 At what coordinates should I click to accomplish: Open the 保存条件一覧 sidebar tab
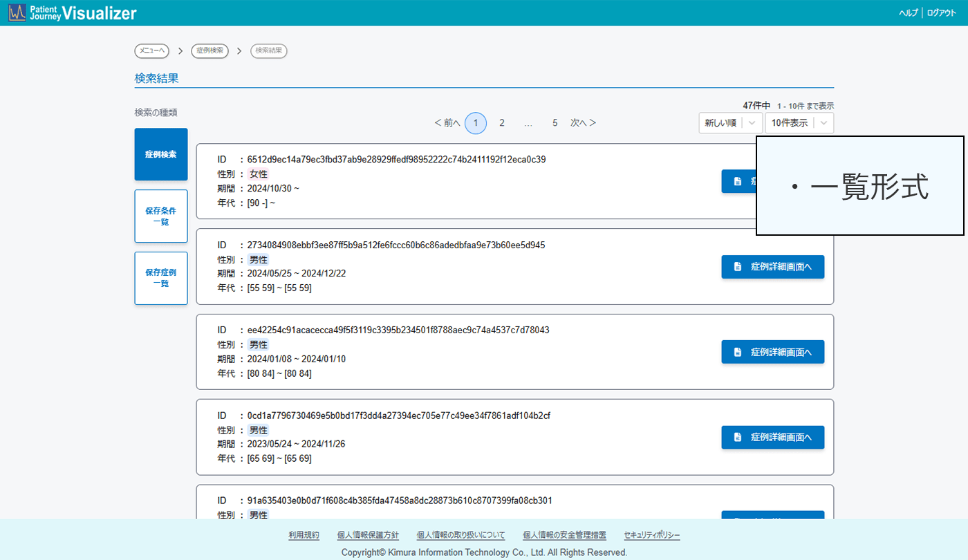[160, 216]
